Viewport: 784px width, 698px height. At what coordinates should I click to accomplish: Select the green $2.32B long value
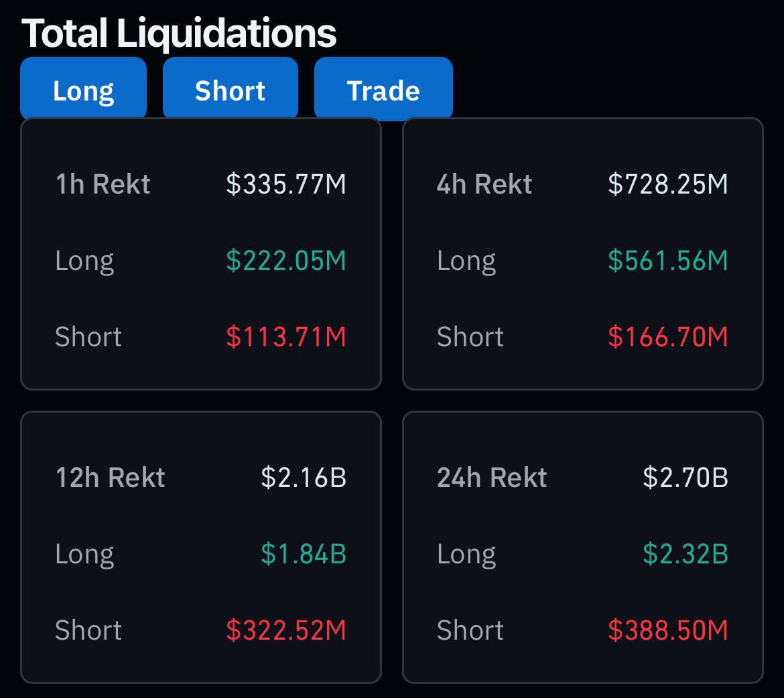[685, 554]
